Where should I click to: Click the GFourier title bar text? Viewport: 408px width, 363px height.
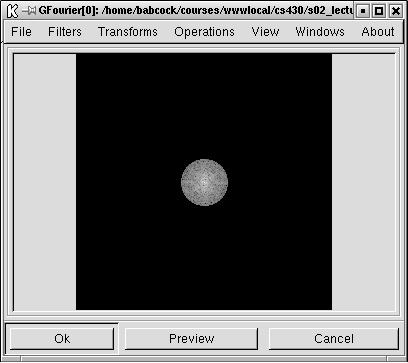[195, 11]
